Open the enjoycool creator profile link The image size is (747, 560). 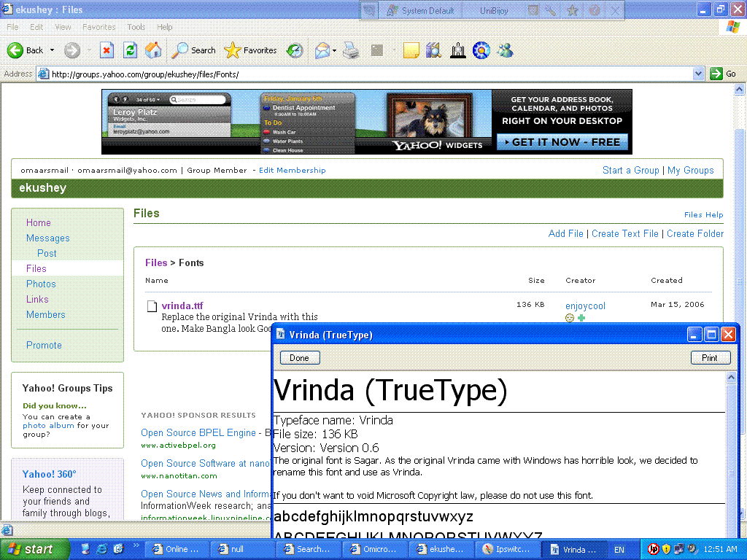click(585, 306)
